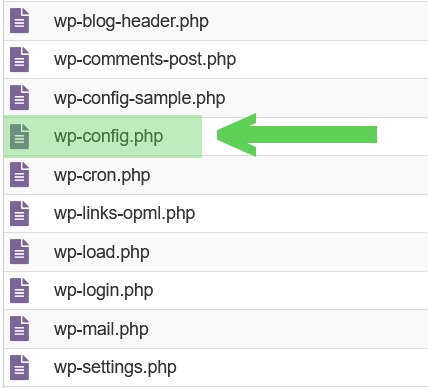Choose the wp-load.php file name
This screenshot has width=428, height=388.
102,252
